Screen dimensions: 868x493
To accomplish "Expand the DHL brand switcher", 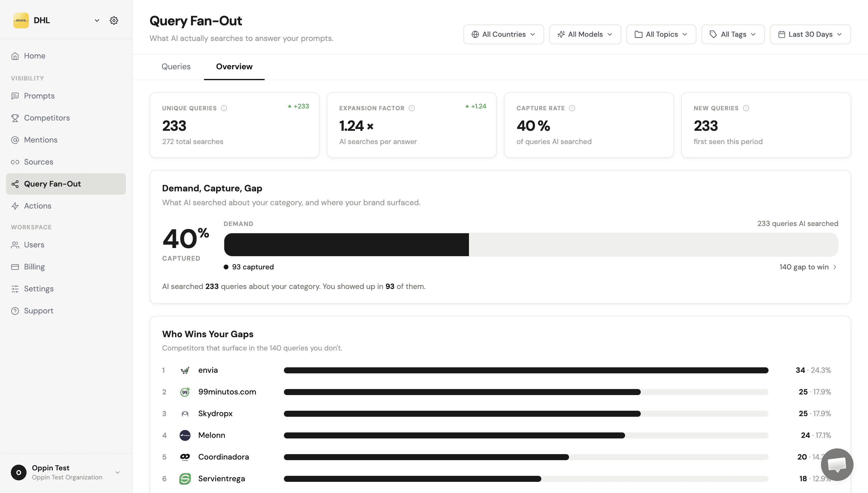I will click(x=97, y=20).
